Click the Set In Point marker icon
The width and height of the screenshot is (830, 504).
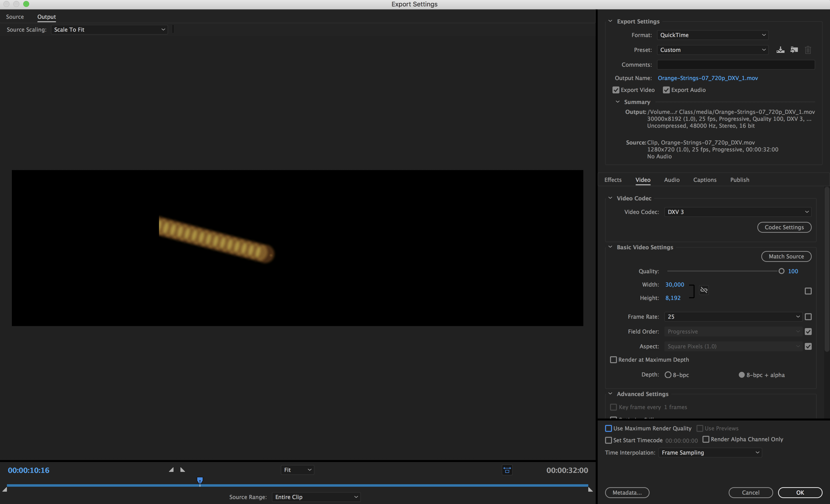click(171, 470)
